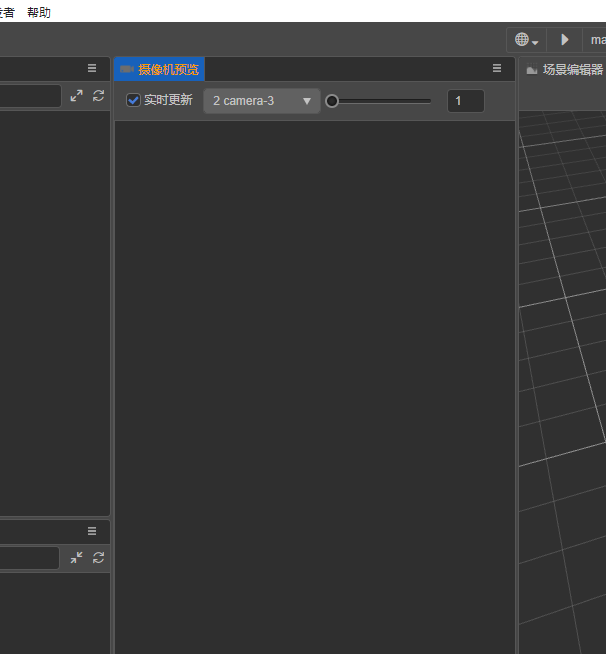
Task: Click the search field in upper left panel
Action: (x=30, y=96)
